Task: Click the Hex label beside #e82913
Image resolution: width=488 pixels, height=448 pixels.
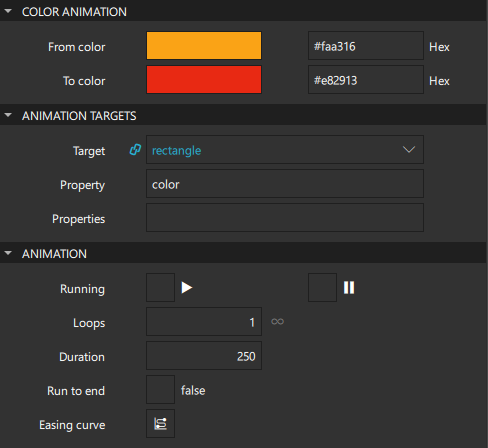Action: tap(439, 81)
